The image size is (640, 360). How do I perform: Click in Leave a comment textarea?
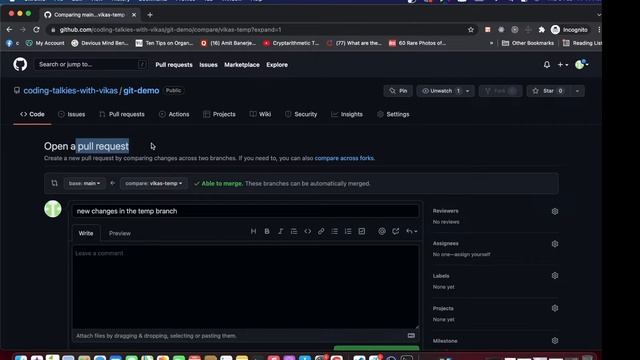[x=245, y=287]
